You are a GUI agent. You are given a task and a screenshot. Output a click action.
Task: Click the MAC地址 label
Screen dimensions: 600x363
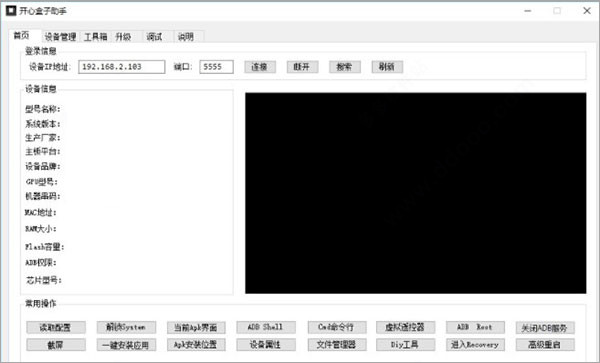tap(41, 212)
